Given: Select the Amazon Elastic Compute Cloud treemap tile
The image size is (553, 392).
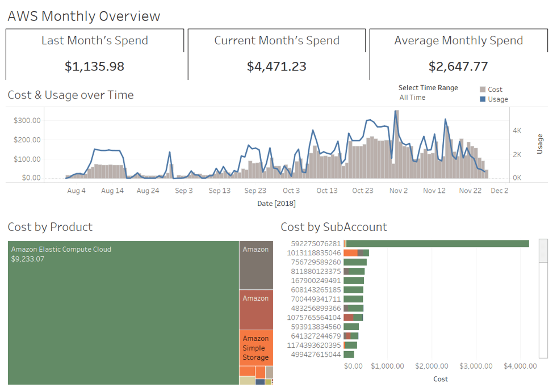Looking at the screenshot, I should pyautogui.click(x=123, y=313).
